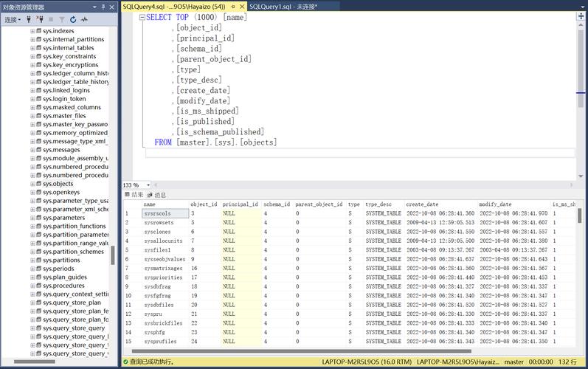Close the Object Explorer panel

tap(113, 7)
